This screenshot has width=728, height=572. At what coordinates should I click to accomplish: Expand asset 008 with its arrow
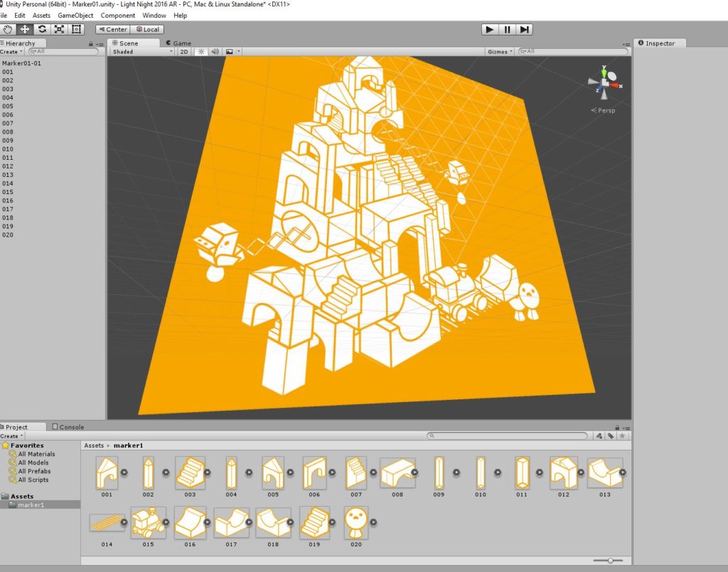(414, 473)
